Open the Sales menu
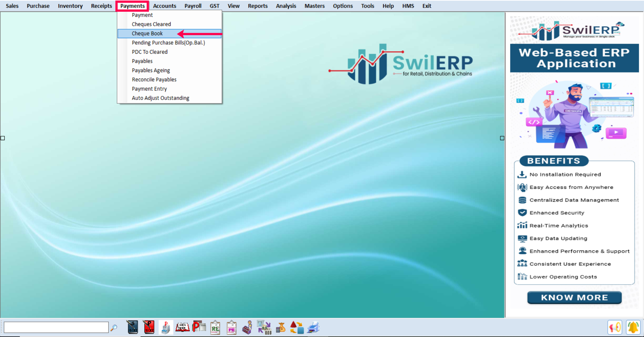 [12, 6]
